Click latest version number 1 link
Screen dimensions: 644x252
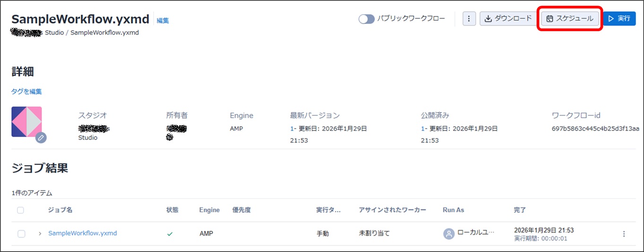[x=291, y=129]
